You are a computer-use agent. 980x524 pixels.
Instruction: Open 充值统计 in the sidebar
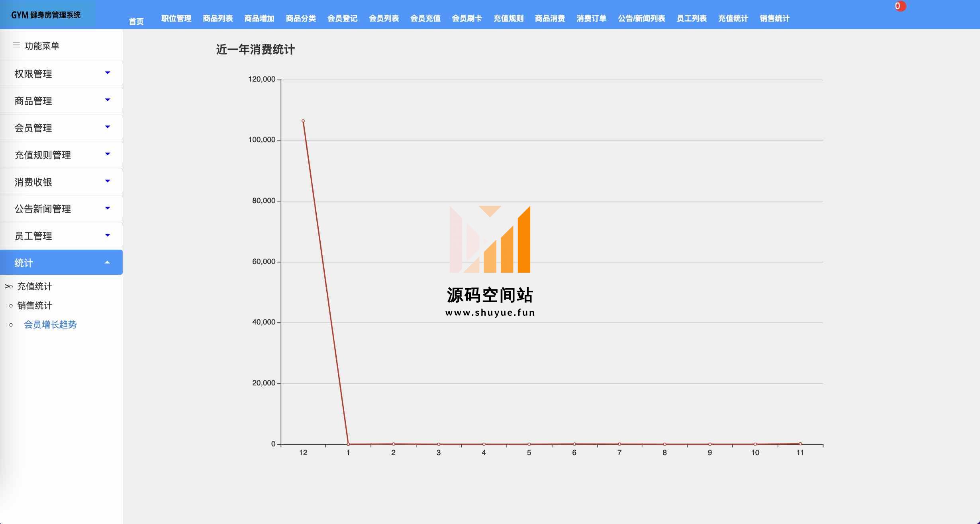click(35, 286)
